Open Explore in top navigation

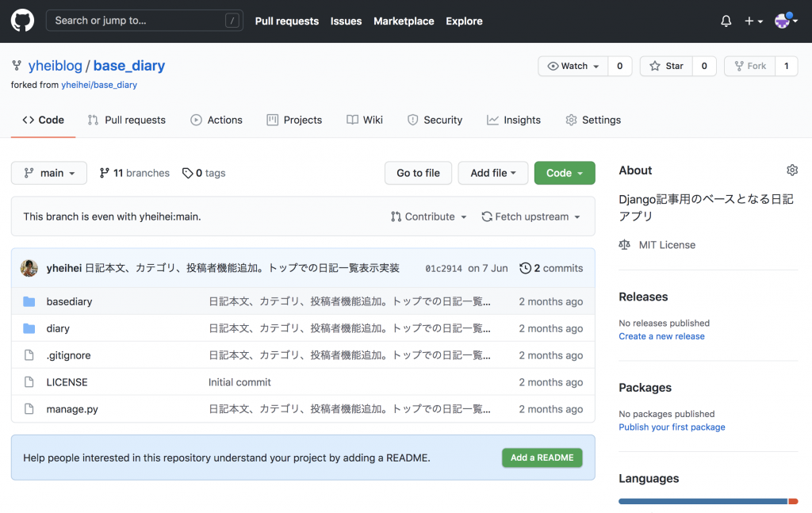[x=464, y=21]
